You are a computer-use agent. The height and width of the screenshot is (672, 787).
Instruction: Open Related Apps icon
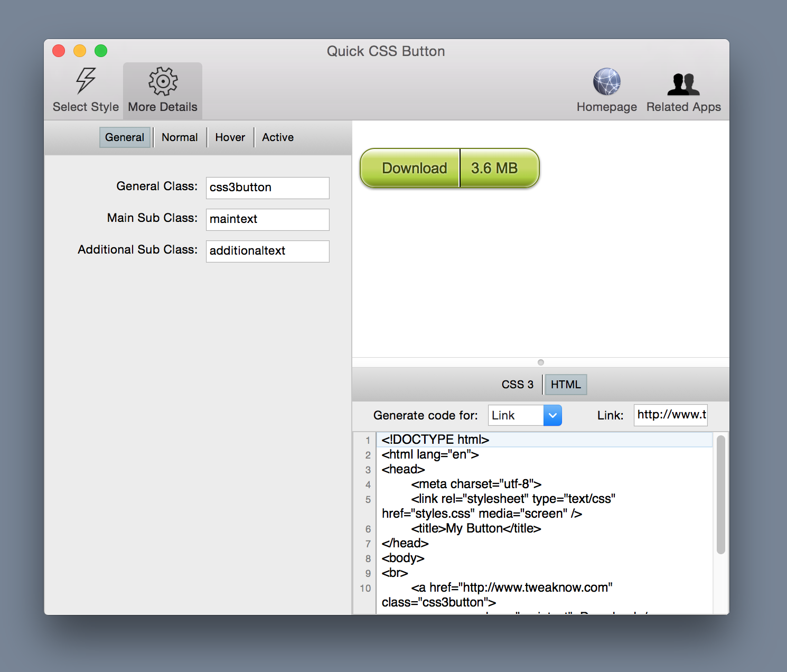tap(682, 82)
